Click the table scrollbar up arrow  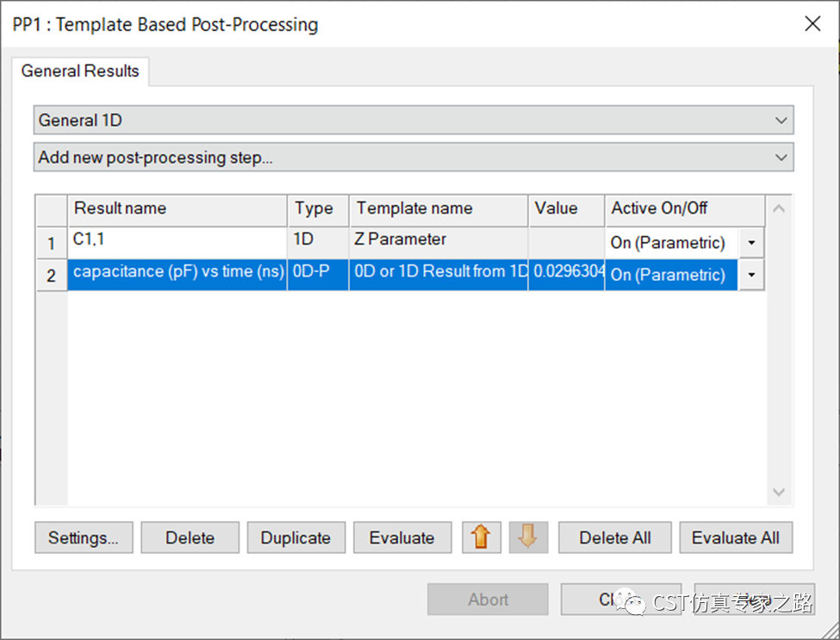click(779, 208)
